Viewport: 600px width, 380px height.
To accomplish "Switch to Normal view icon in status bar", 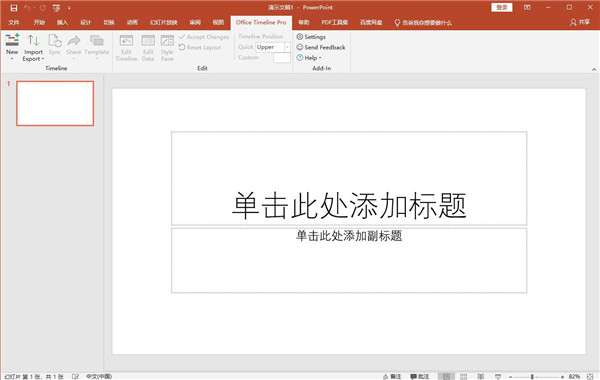I will [447, 377].
